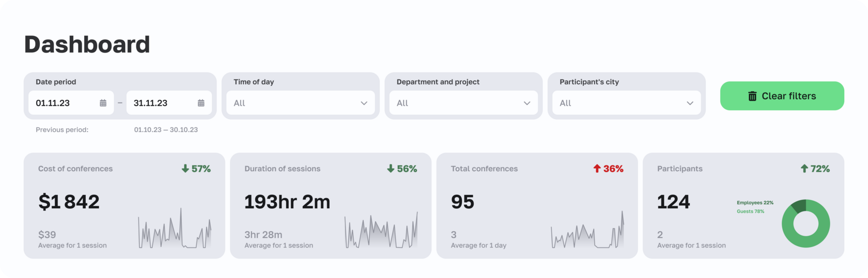
Task: Click the Employees 22% legend label
Action: (x=755, y=203)
